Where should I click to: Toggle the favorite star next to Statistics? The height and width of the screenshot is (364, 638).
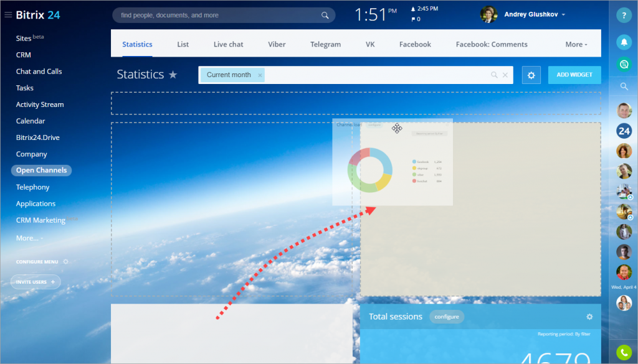pyautogui.click(x=173, y=75)
